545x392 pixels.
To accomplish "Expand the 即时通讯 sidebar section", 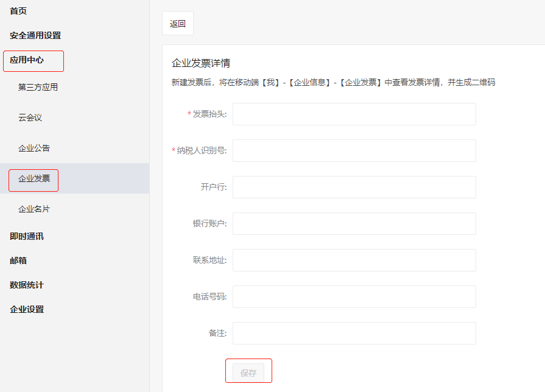I will [x=27, y=236].
